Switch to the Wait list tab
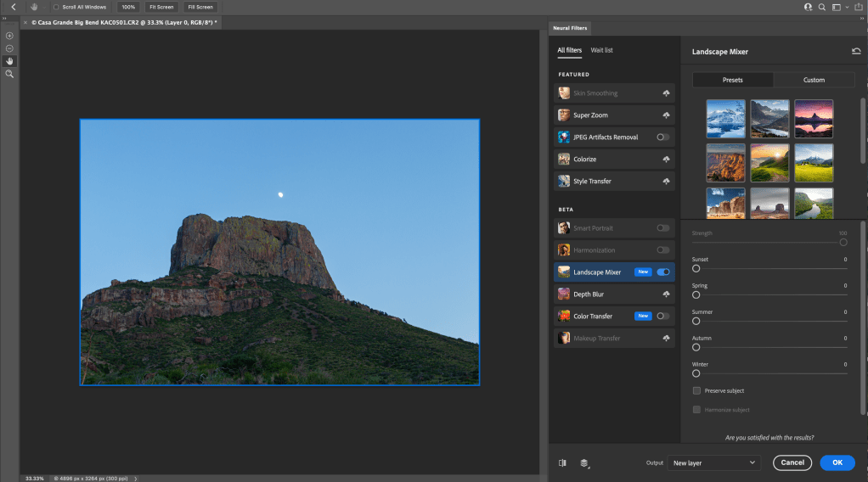 coord(601,51)
